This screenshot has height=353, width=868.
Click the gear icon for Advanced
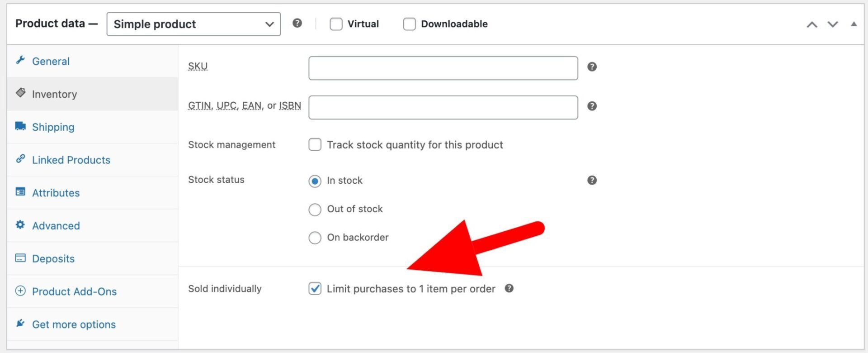[x=20, y=225]
